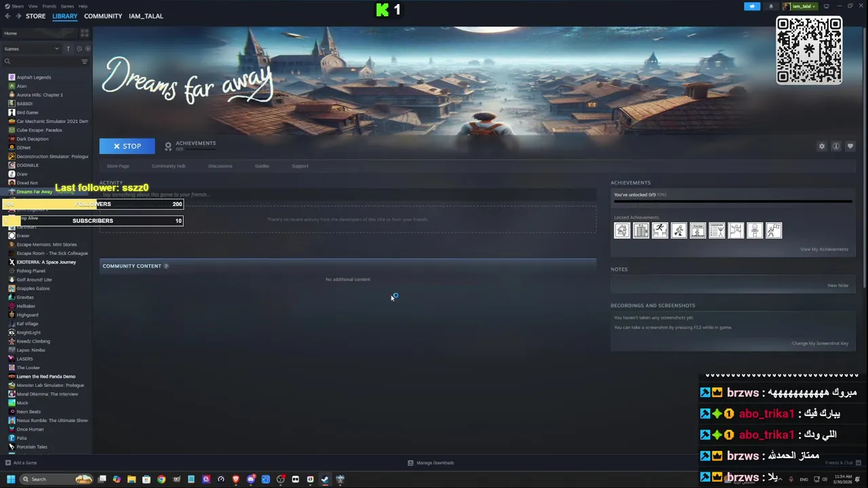This screenshot has width=868, height=488.
Task: Select Car Mechanic Simulator 2021 Demo
Action: tap(47, 121)
